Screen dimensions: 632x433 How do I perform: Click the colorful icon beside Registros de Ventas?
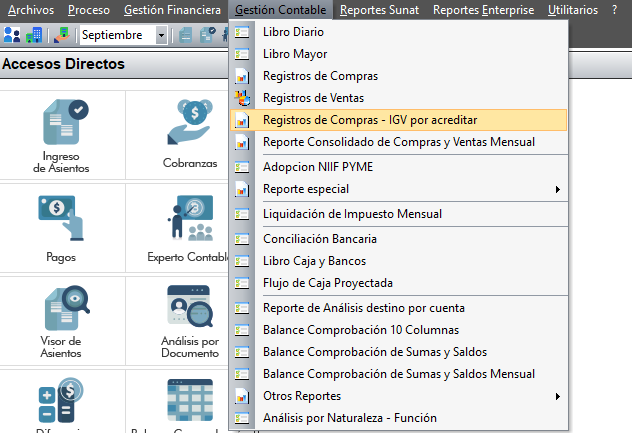coord(242,98)
